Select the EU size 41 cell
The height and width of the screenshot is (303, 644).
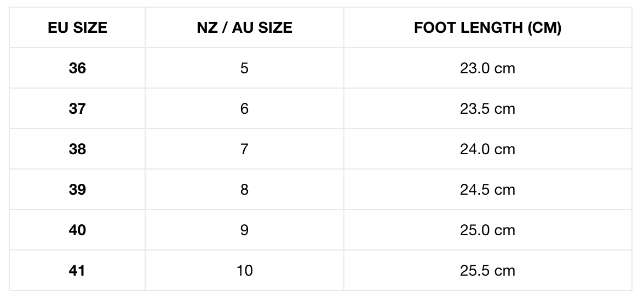tap(77, 271)
